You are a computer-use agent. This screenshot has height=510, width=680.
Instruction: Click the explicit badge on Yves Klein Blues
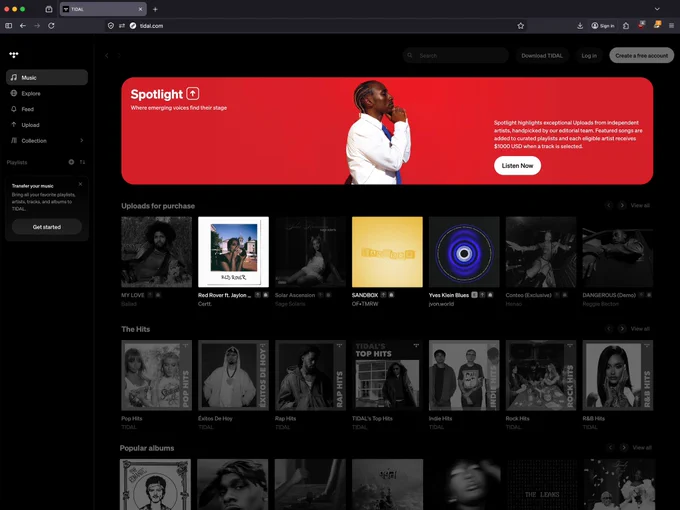point(474,295)
